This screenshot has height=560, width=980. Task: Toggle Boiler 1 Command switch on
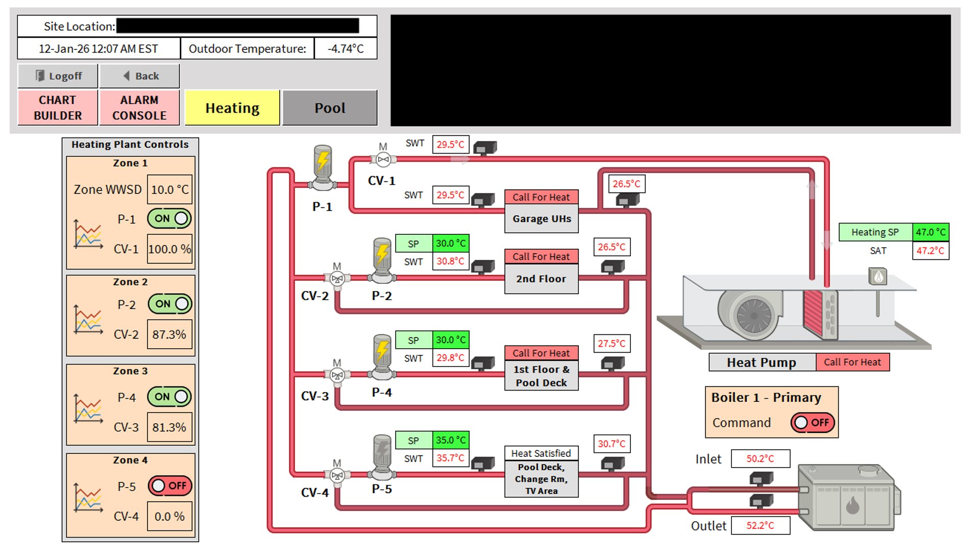point(813,422)
